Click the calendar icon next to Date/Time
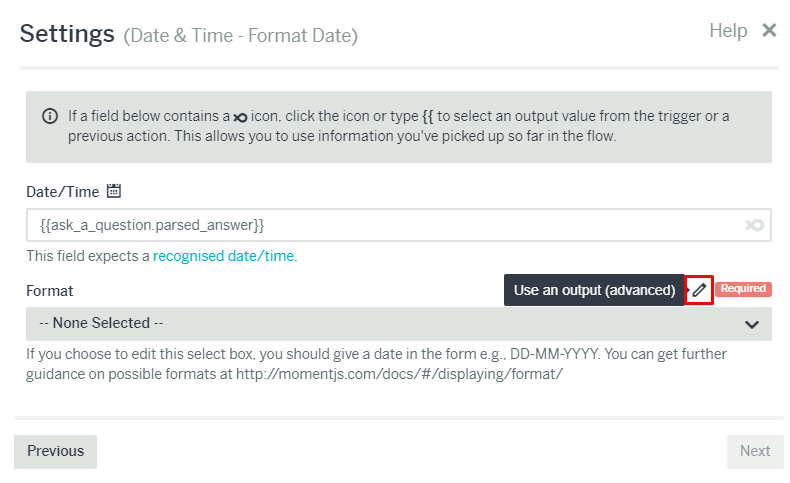The width and height of the screenshot is (790, 483). click(114, 191)
